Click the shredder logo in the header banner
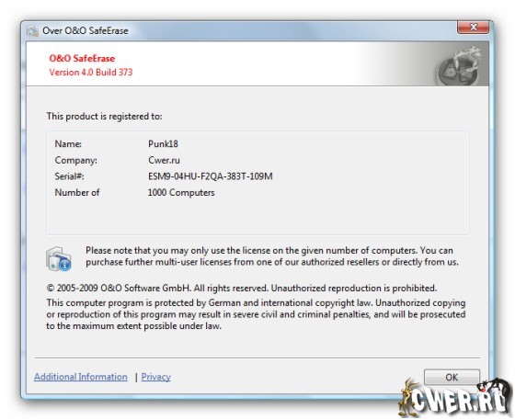Screen dimensions: 515x420 459,65
